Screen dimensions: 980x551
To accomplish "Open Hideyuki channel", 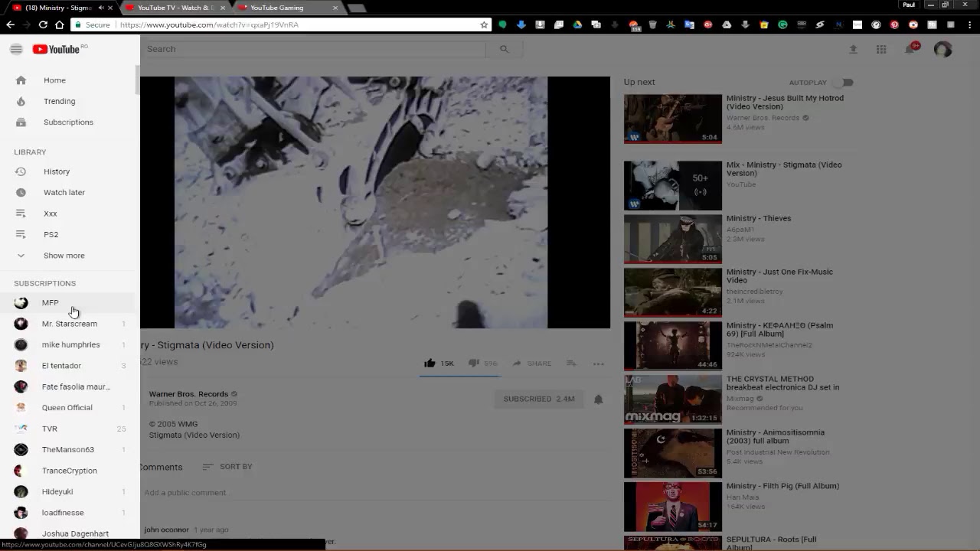I will click(x=69, y=492).
